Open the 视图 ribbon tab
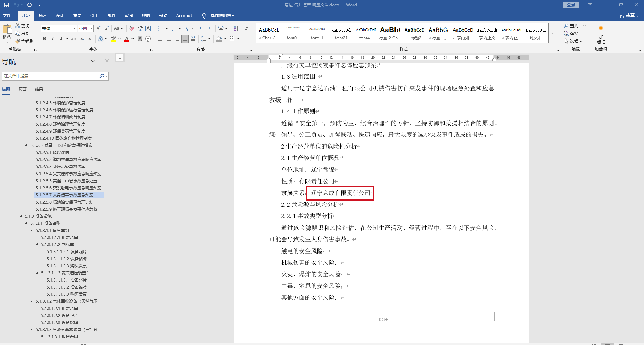Screen dimensions: 644x345 146,15
